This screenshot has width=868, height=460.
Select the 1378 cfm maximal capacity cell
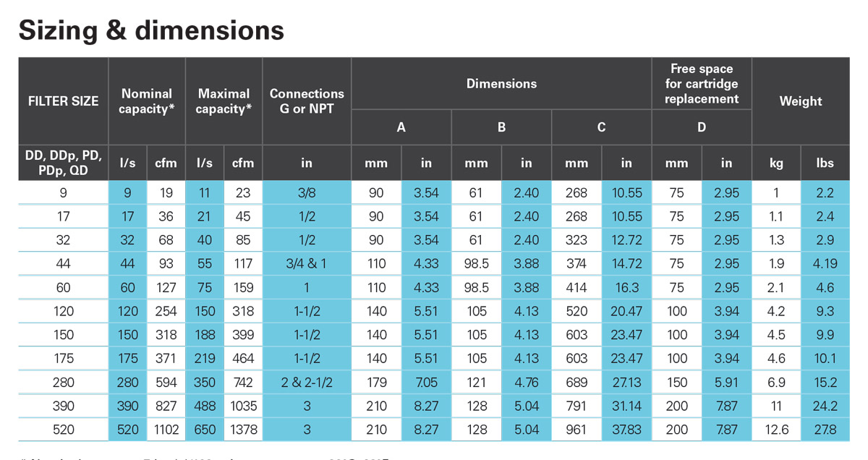[243, 430]
